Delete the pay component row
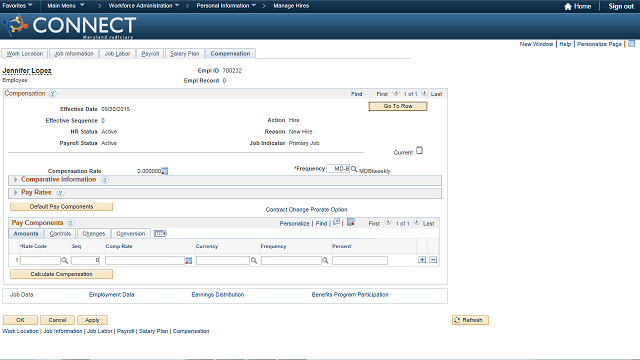 click(x=433, y=260)
